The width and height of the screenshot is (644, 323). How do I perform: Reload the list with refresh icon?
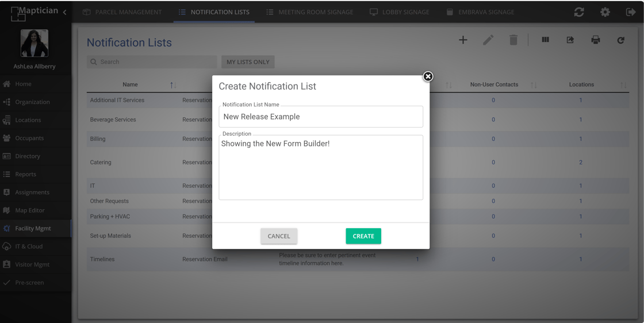pyautogui.click(x=621, y=40)
